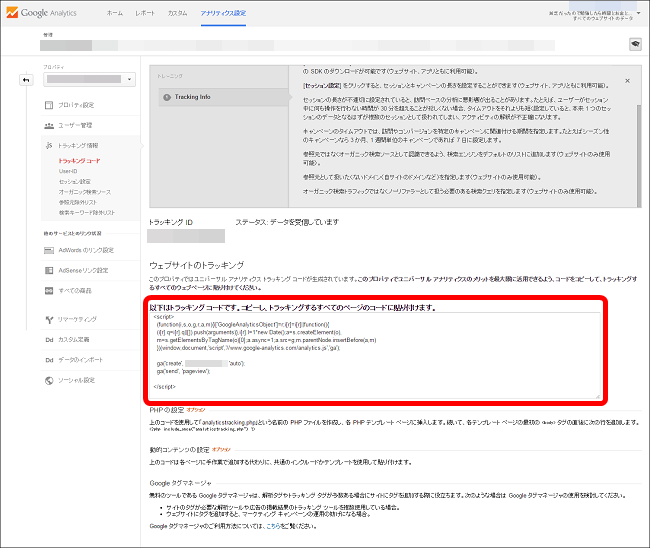Open the ホーム tab

click(x=114, y=13)
